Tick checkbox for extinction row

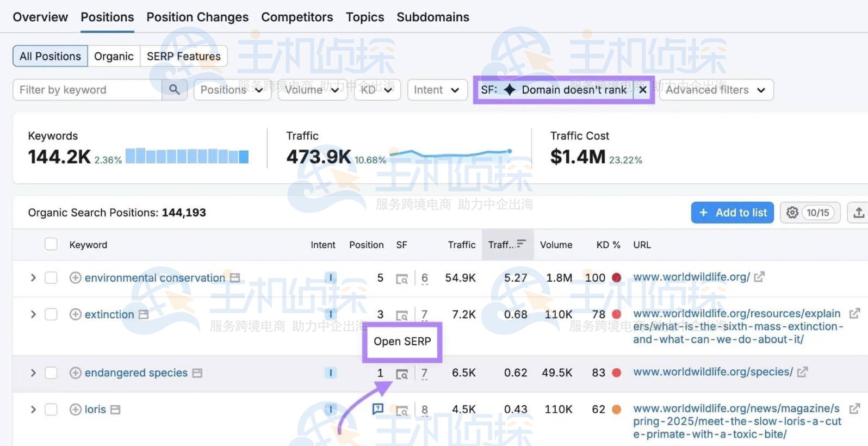51,314
